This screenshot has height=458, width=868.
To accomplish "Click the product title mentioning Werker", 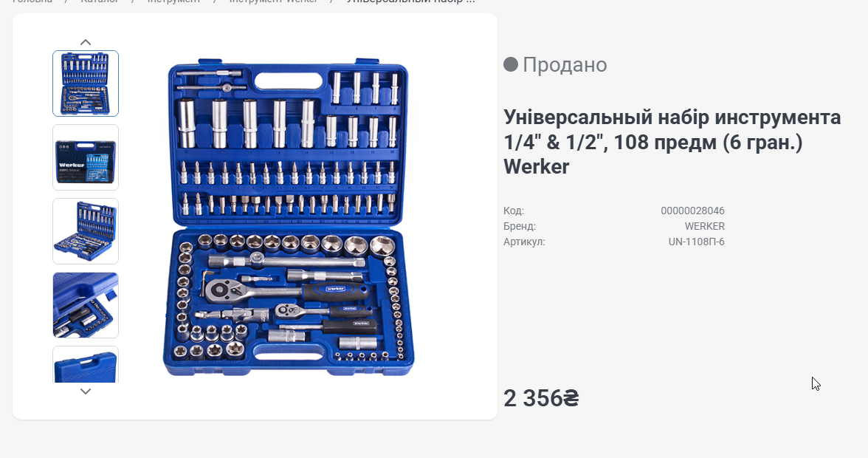I will coord(672,142).
